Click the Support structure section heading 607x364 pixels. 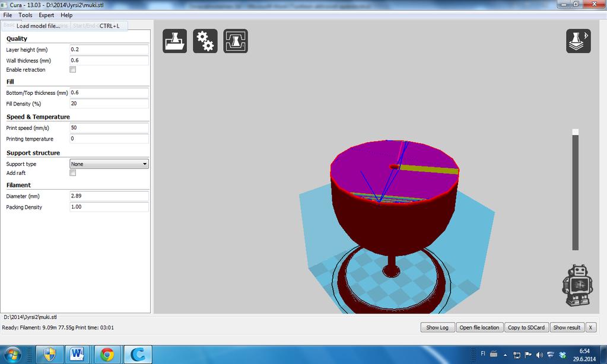click(x=33, y=153)
